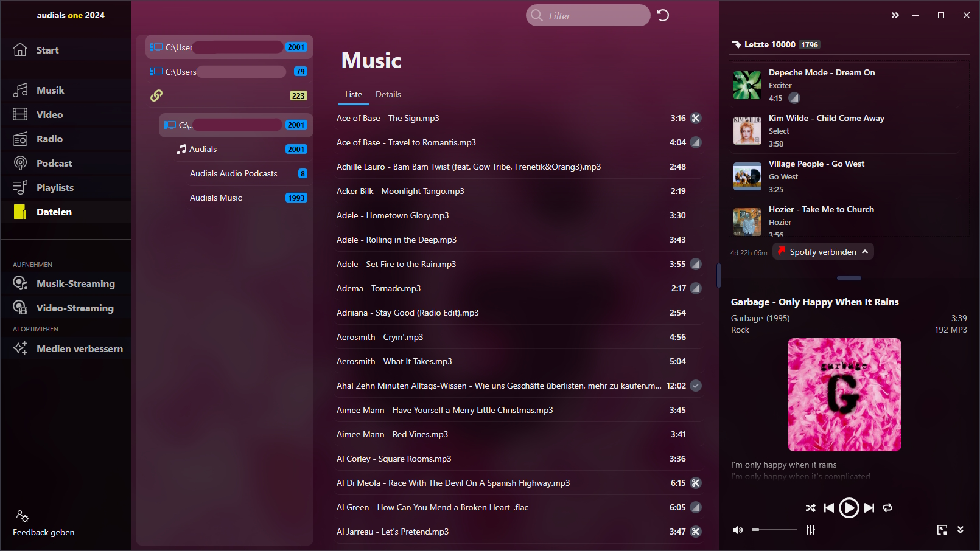Open the equalizer settings icon
The width and height of the screenshot is (980, 551).
tap(811, 530)
